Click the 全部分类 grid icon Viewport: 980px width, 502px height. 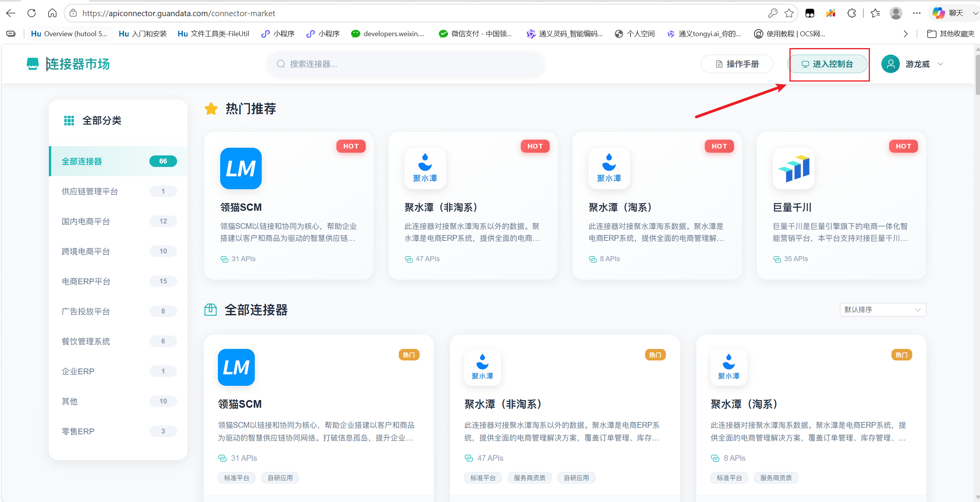(69, 120)
